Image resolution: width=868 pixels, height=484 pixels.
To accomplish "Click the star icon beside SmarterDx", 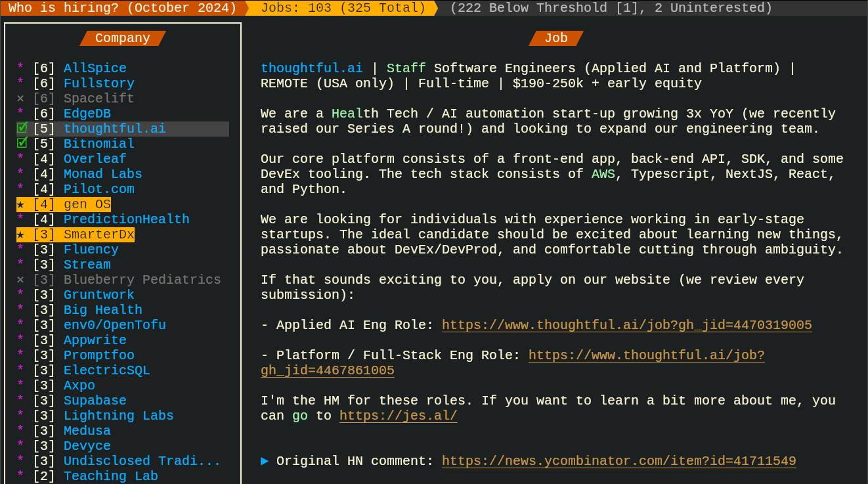I will pyautogui.click(x=20, y=234).
